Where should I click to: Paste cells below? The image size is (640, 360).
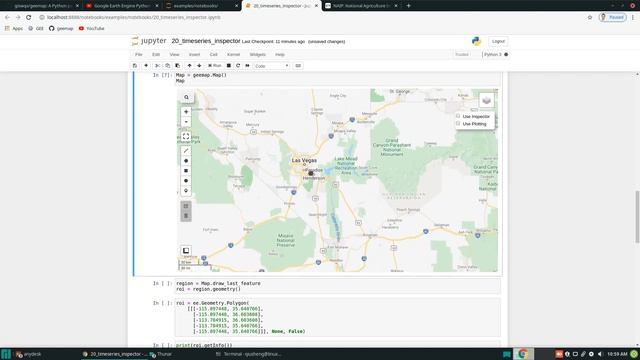coord(178,66)
